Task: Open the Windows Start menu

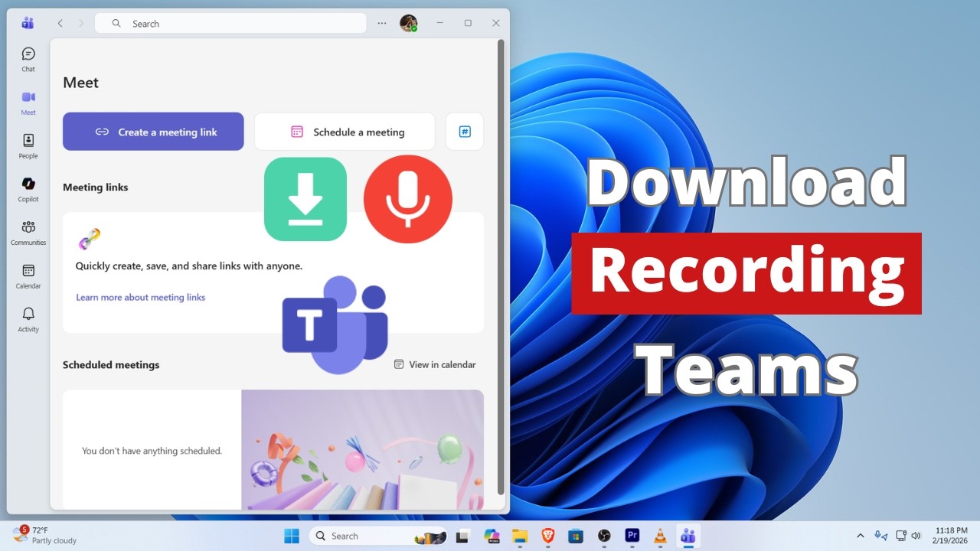Action: tap(292, 536)
